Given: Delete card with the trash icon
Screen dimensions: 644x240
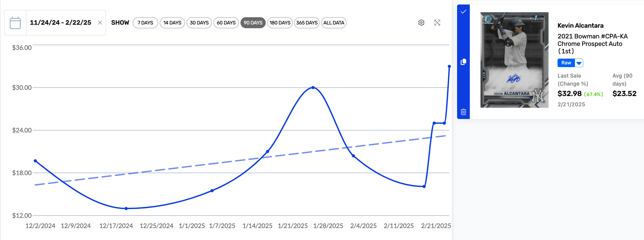Looking at the screenshot, I should (x=463, y=112).
